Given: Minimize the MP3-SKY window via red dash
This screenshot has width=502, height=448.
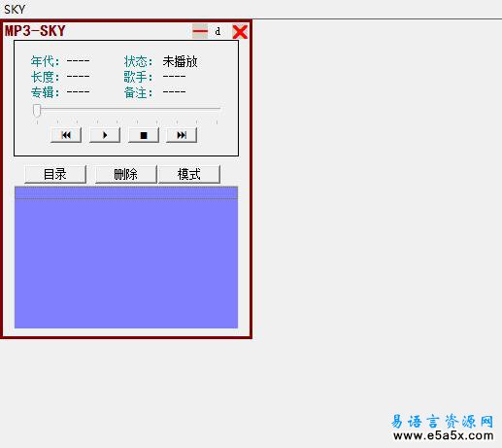Looking at the screenshot, I should point(200,31).
